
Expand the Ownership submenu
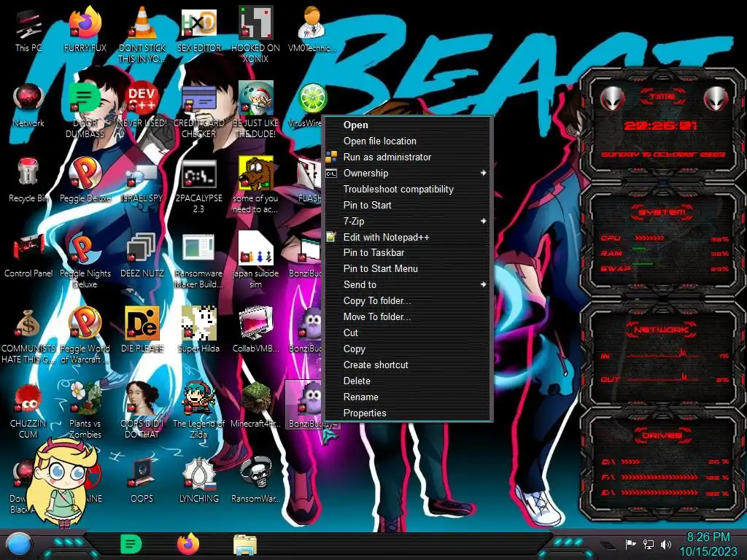point(408,174)
